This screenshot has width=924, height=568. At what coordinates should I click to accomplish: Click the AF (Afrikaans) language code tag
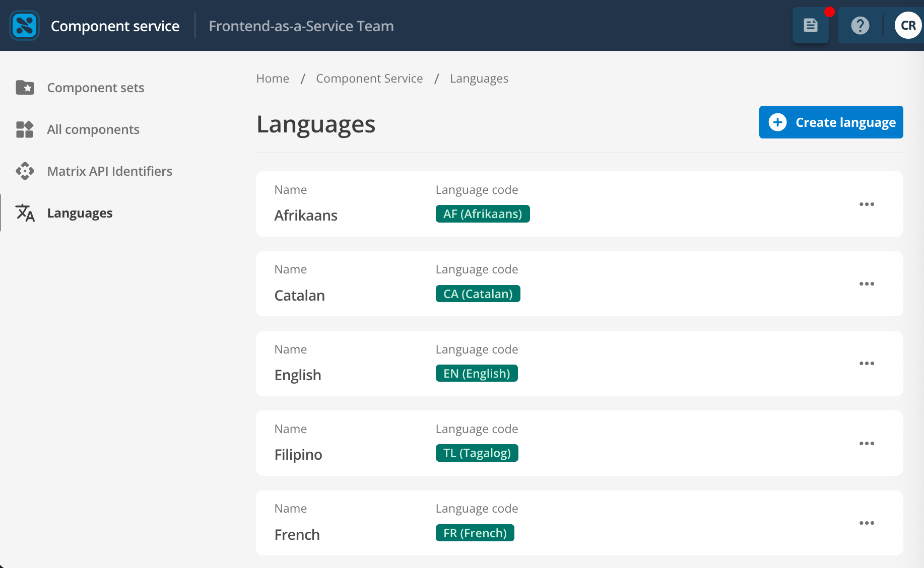click(482, 214)
